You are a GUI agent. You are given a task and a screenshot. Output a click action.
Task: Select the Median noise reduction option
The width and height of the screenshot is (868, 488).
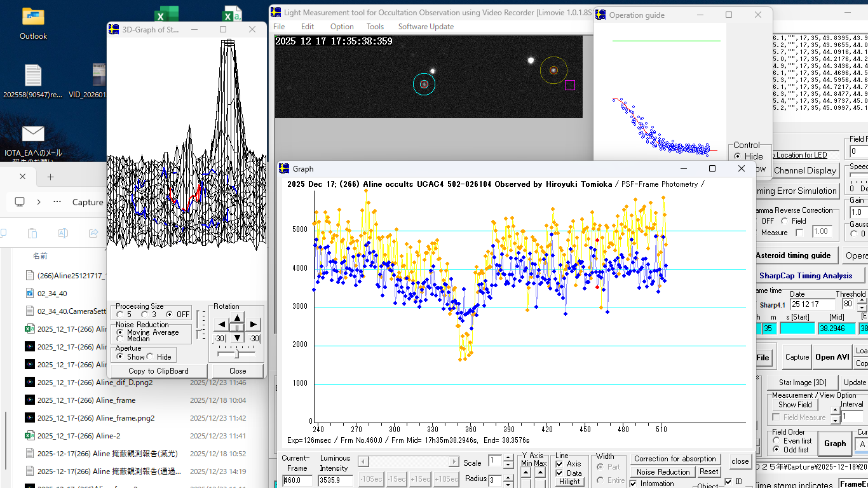pos(120,339)
